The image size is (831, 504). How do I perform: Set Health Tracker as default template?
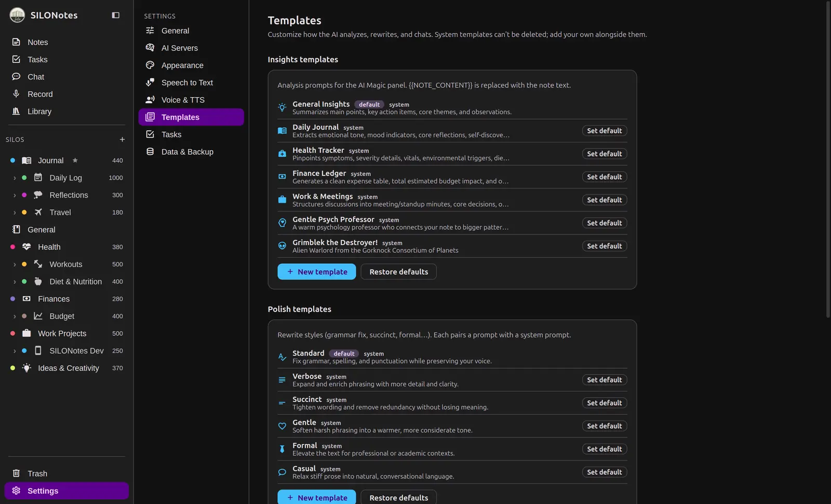coord(604,154)
